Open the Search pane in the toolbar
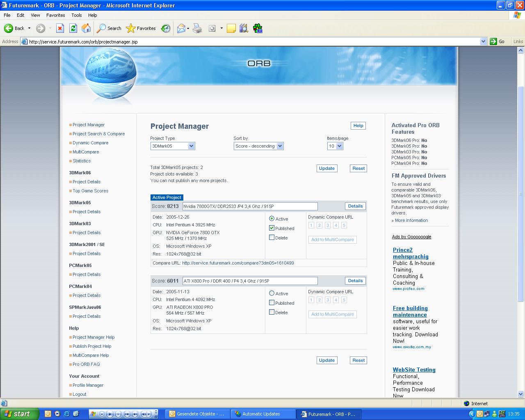 (109, 28)
